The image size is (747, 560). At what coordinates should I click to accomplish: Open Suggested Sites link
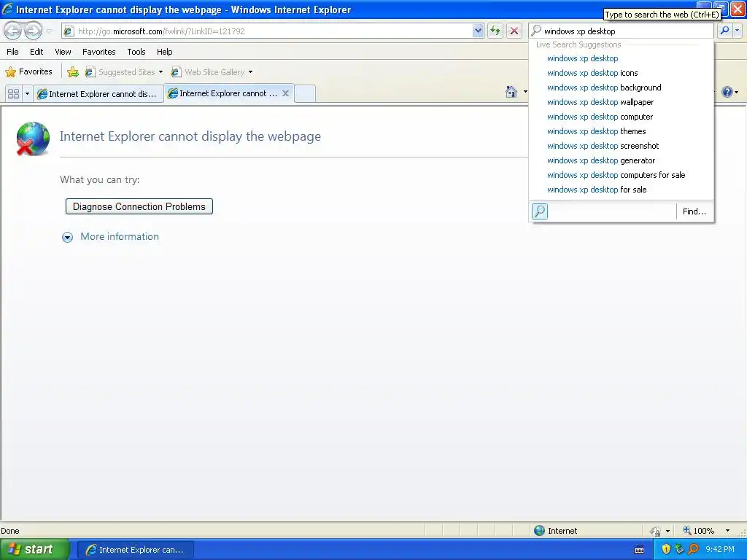pos(120,72)
